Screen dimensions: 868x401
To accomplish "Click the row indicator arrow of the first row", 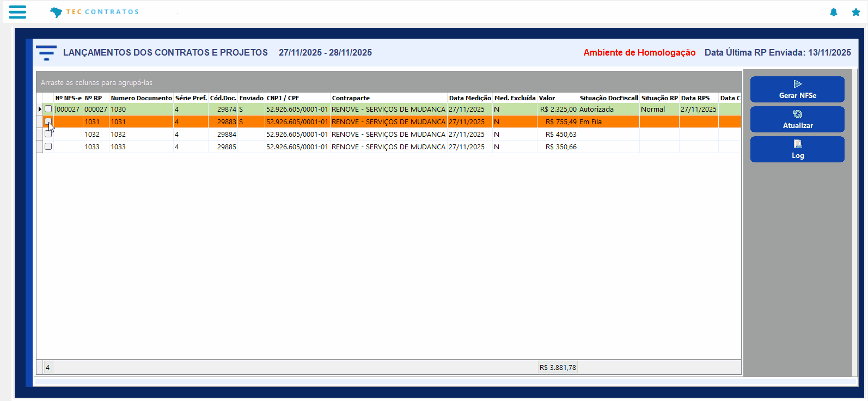I will (x=40, y=109).
